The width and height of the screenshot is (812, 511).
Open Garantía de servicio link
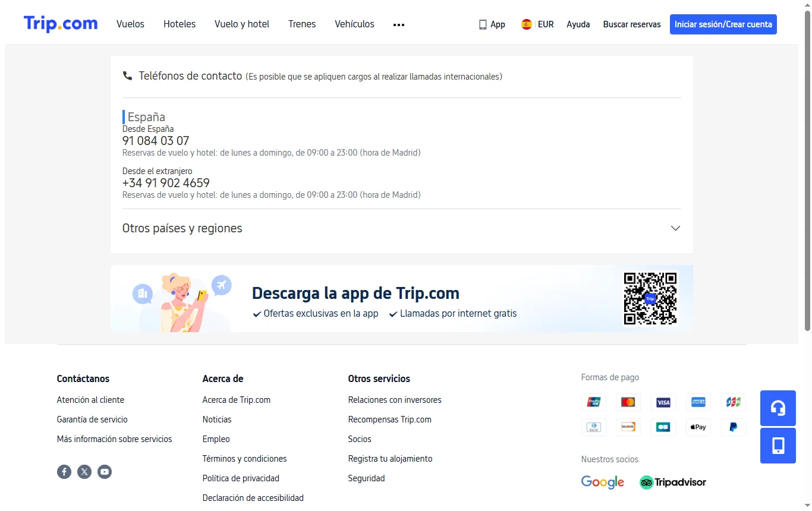tap(92, 419)
